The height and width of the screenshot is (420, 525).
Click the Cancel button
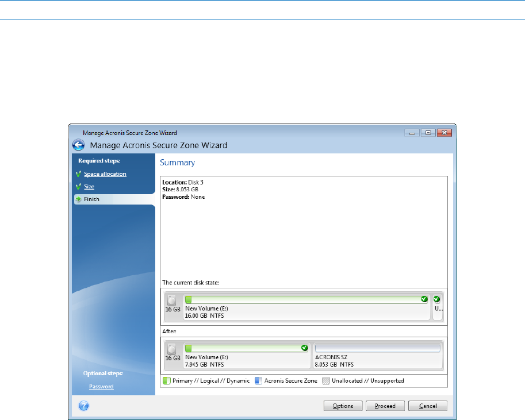pos(428,406)
